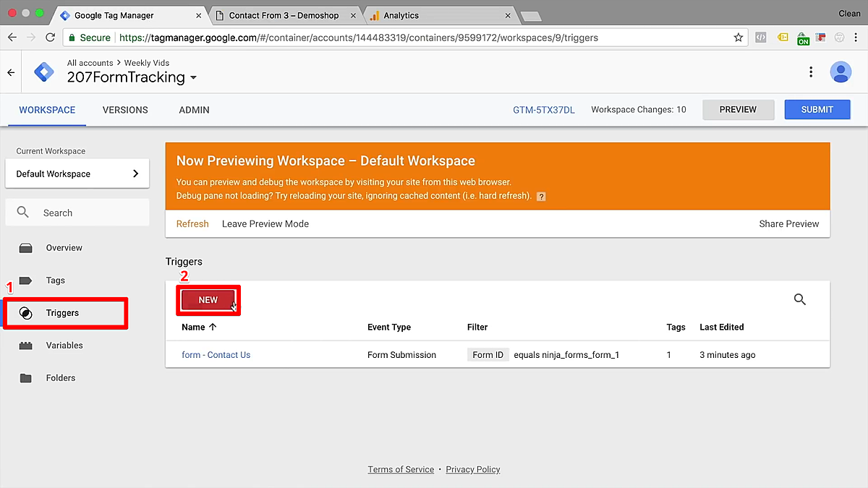The image size is (868, 488).
Task: Click the blue Submit button
Action: tap(817, 110)
